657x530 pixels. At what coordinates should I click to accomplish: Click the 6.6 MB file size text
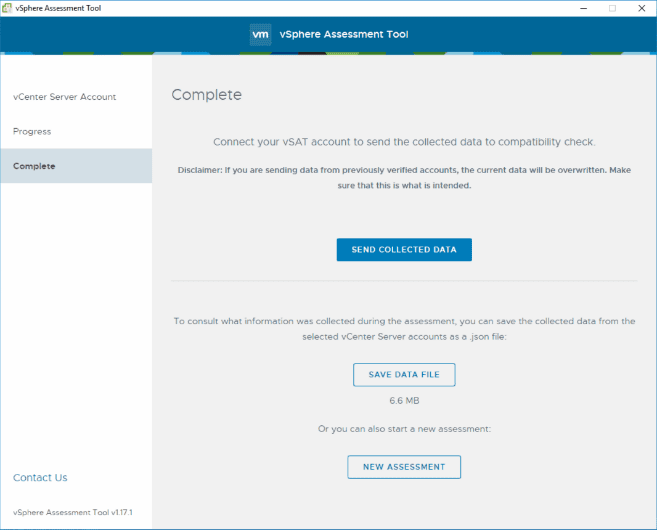tap(404, 401)
